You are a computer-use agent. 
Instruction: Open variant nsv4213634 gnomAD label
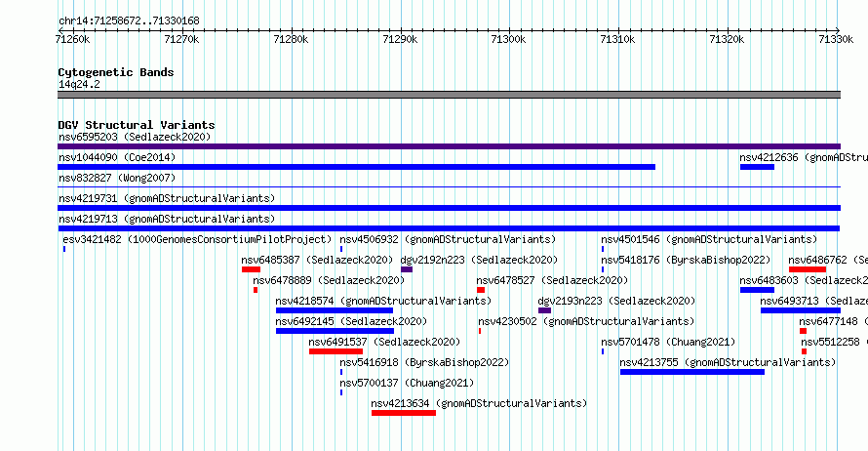[x=479, y=403]
